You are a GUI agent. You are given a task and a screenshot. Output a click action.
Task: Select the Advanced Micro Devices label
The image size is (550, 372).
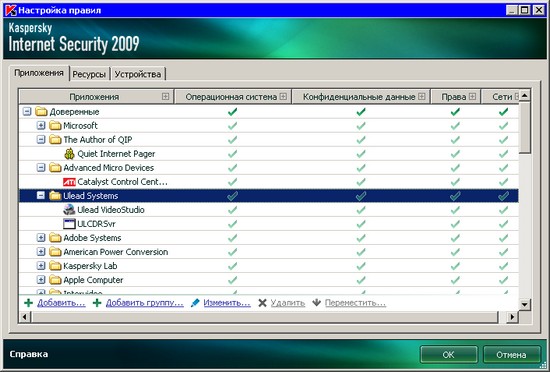tap(108, 168)
